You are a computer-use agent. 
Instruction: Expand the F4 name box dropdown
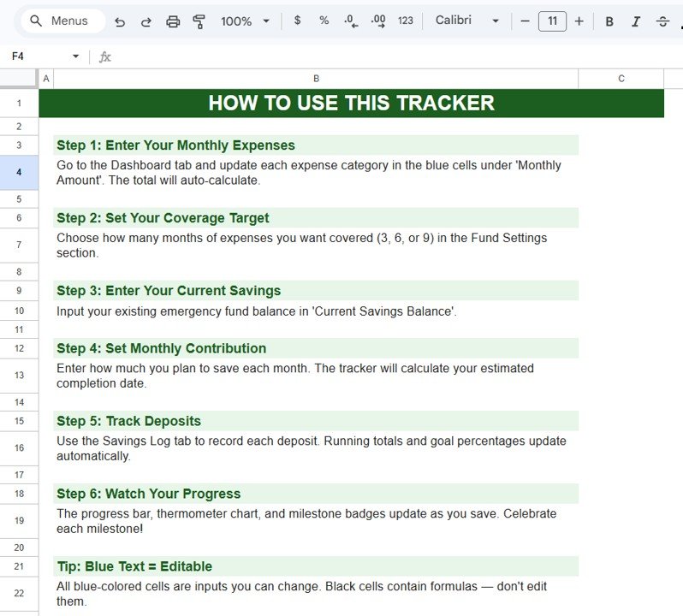[75, 56]
